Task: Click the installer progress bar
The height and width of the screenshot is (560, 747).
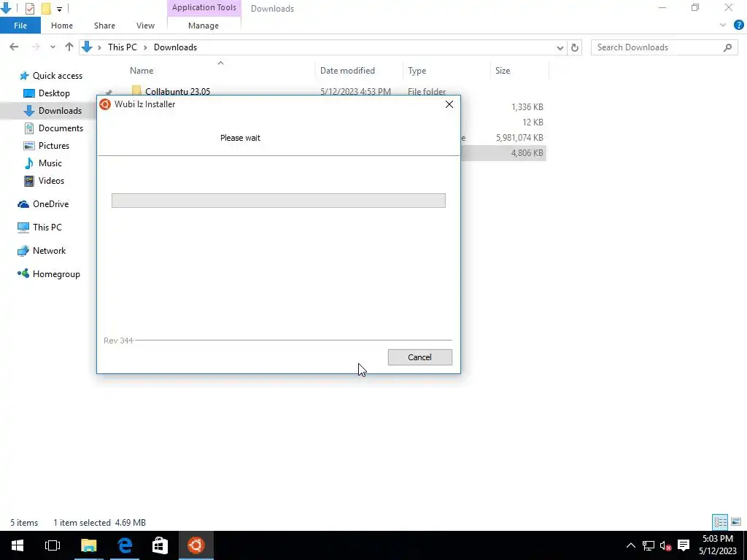Action: coord(278,201)
